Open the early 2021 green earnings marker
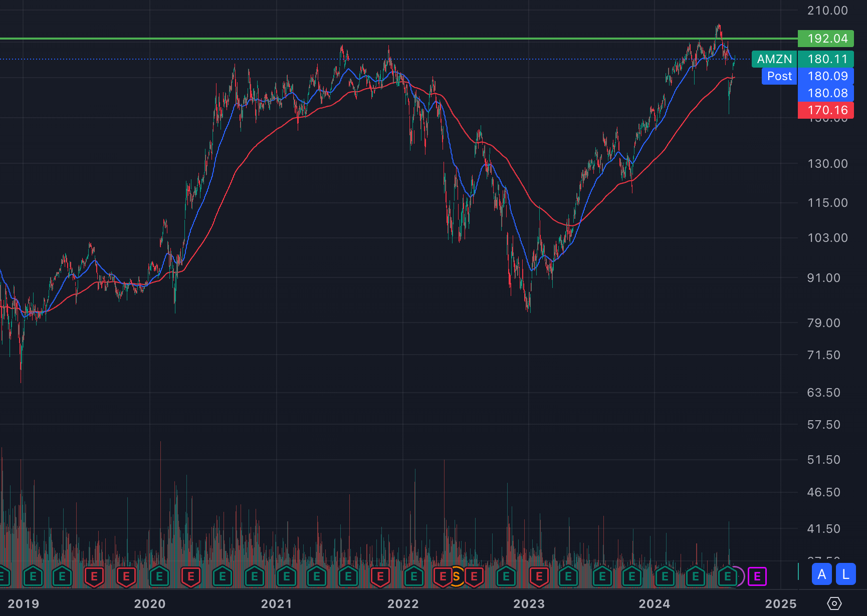Viewport: 867px width, 616px height. (287, 576)
